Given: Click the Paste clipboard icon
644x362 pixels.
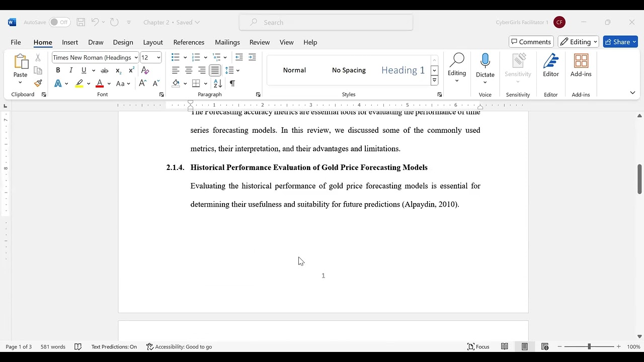Looking at the screenshot, I should [21, 61].
